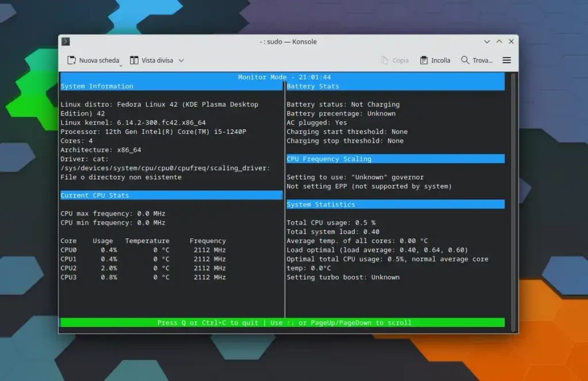Click 'Total system load: 0.40'
The width and height of the screenshot is (588, 381).
(x=333, y=232)
